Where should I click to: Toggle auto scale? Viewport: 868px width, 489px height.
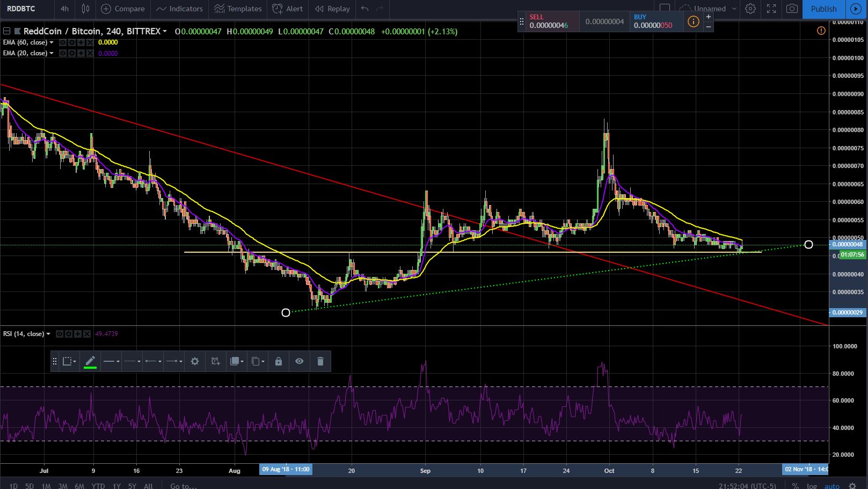[832, 486]
